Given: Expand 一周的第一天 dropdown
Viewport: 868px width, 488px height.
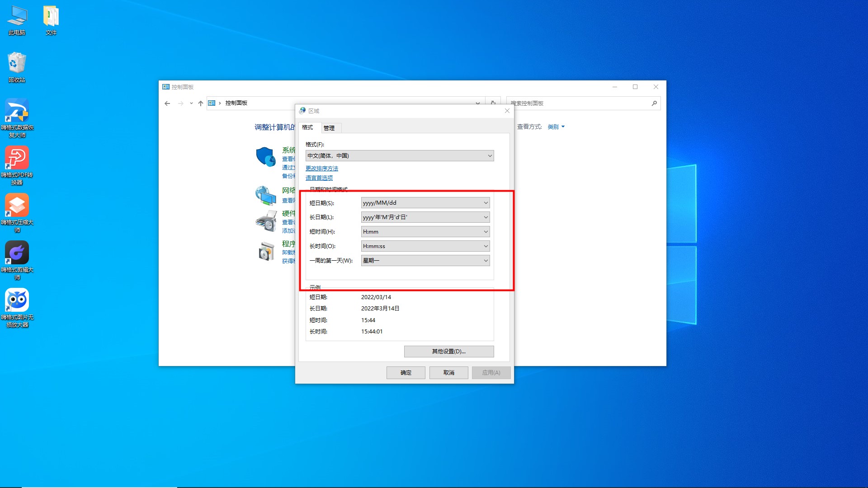Looking at the screenshot, I should (x=425, y=261).
